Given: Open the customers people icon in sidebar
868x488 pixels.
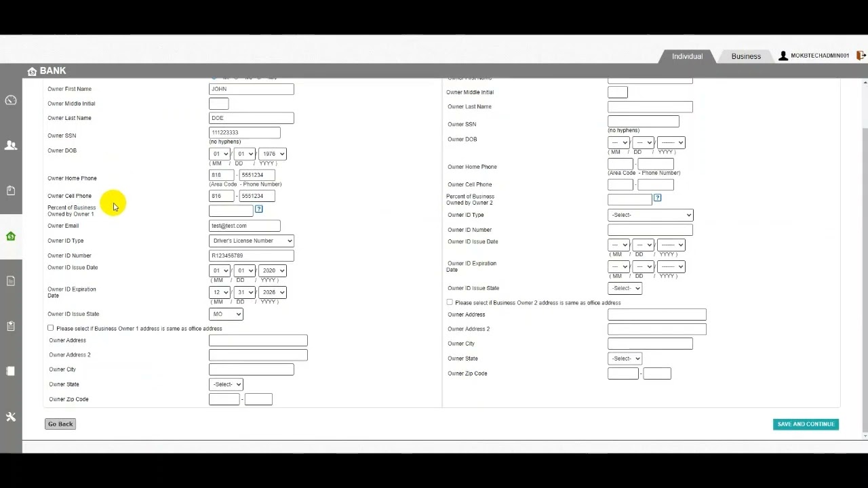Looking at the screenshot, I should [x=11, y=145].
